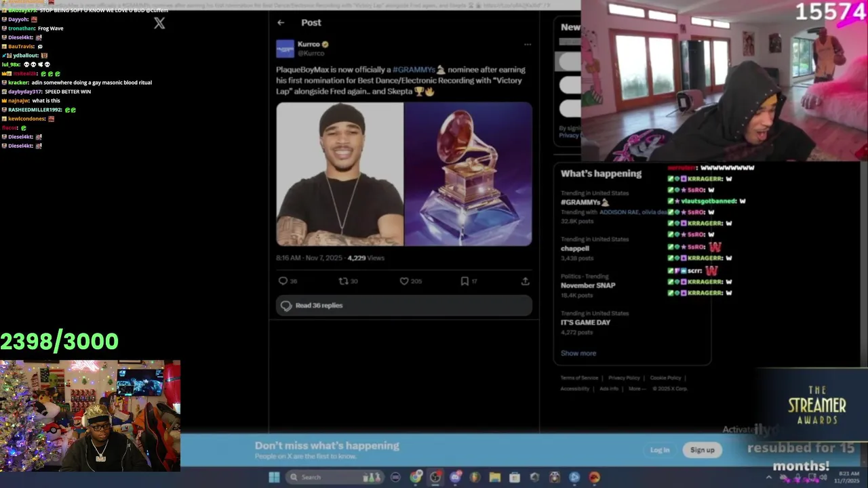This screenshot has width=868, height=488.
Task: Open the Cookie Policy link
Action: coord(665,378)
